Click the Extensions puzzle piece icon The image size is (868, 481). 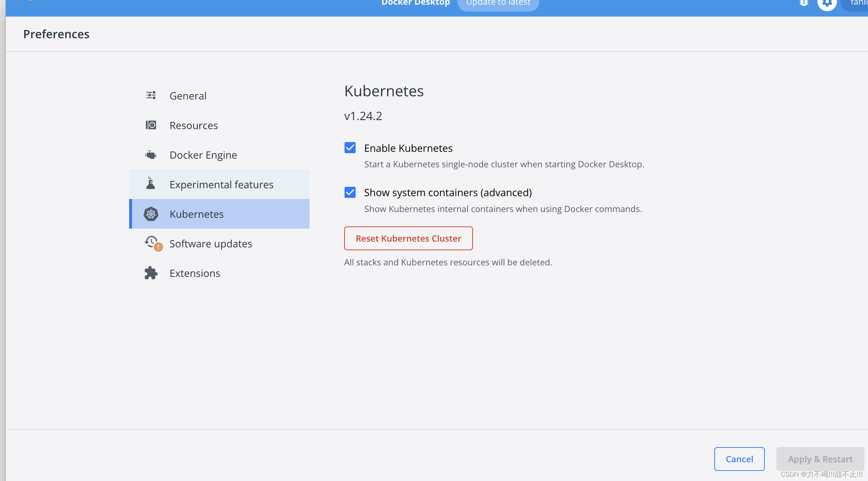pyautogui.click(x=151, y=273)
